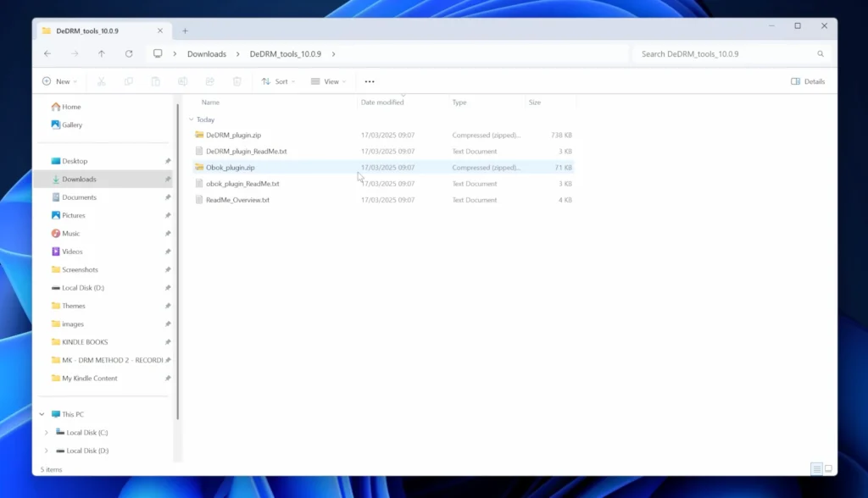The height and width of the screenshot is (498, 868).
Task: Open the KINDLE BOOKS folder
Action: pos(85,342)
